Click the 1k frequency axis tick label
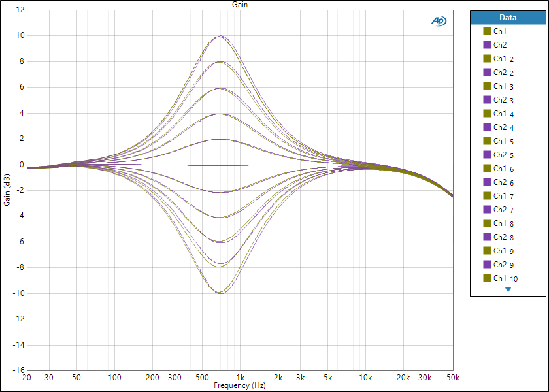Image resolution: width=549 pixels, height=392 pixels. 241,378
